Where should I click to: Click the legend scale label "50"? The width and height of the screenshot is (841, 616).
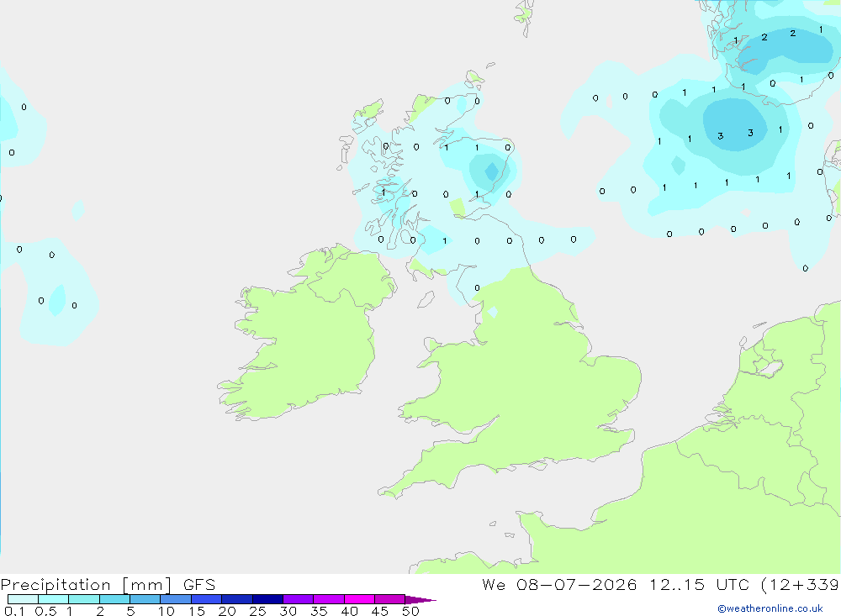(410, 611)
